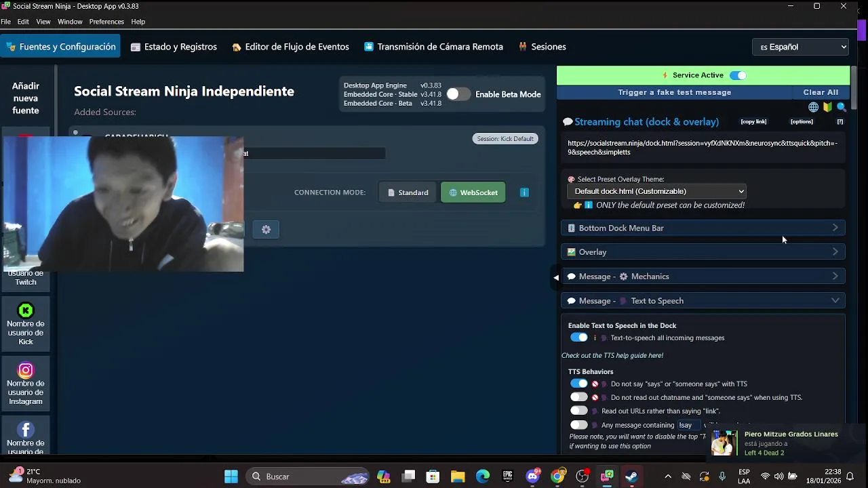Screen dimensions: 868x488
Task: Click the !say command input field
Action: pyautogui.click(x=689, y=425)
